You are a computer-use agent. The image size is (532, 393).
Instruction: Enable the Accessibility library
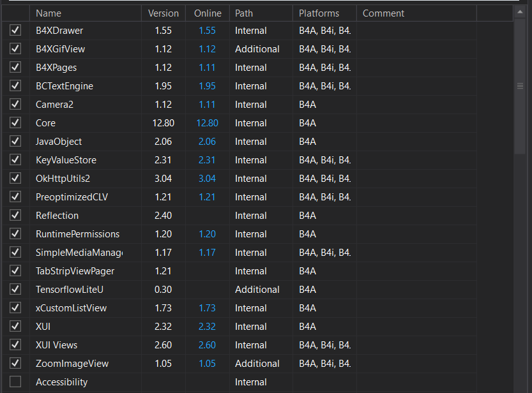(x=15, y=382)
